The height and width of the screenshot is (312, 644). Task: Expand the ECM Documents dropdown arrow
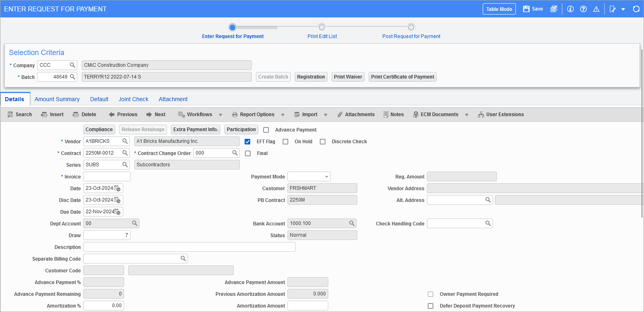[x=467, y=115]
